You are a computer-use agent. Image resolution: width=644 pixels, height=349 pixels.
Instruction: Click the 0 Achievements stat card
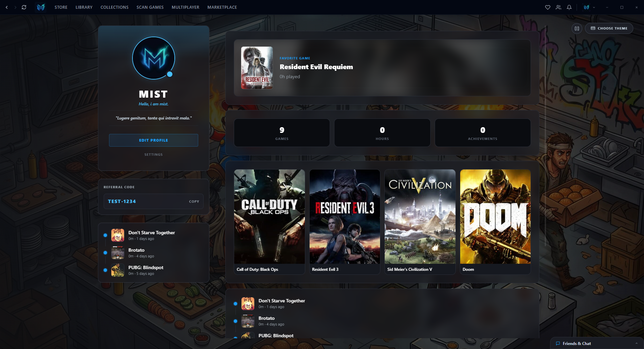coord(483,133)
